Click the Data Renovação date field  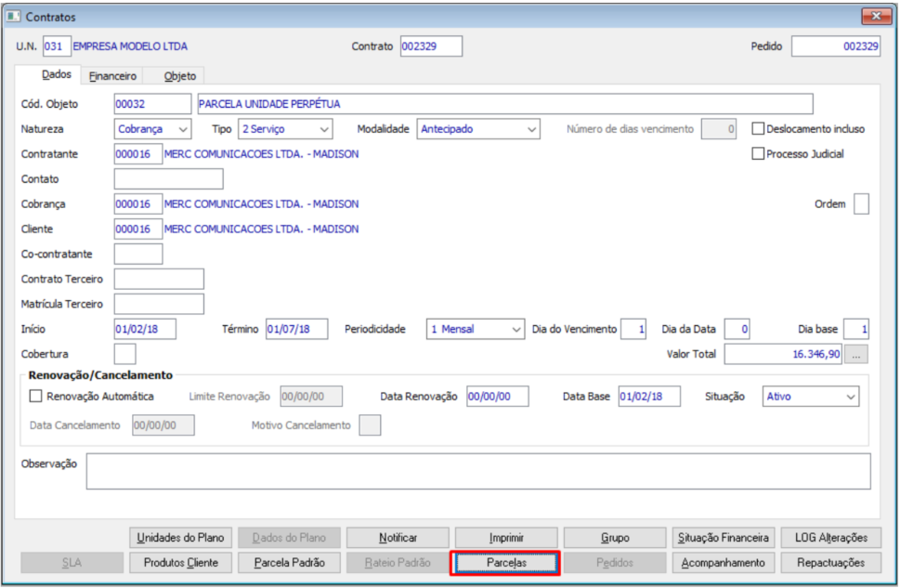click(x=498, y=397)
